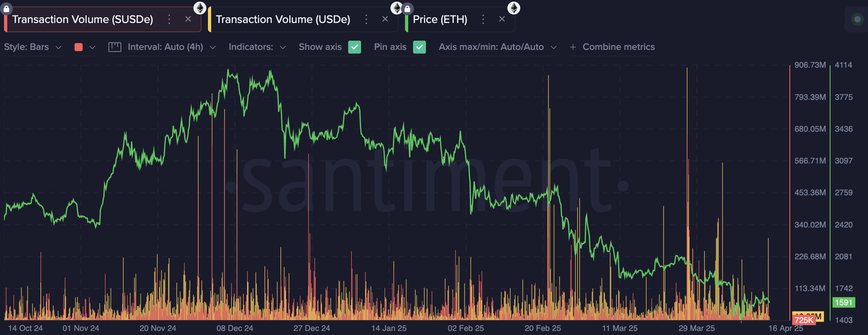Open options menu for Transaction Volume (USDe)
Screen dimensions: 868x335
pyautogui.click(x=366, y=19)
